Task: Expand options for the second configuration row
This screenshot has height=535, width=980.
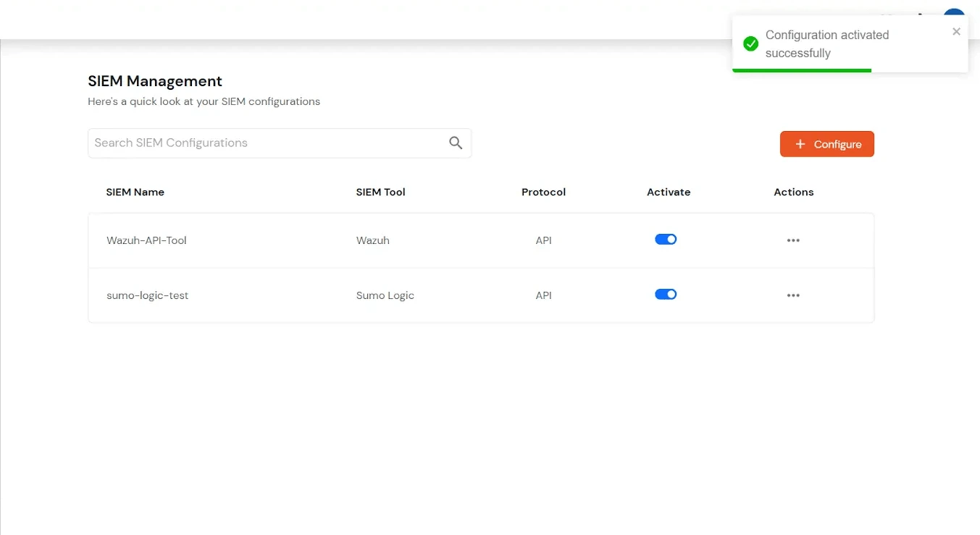Action: point(793,295)
